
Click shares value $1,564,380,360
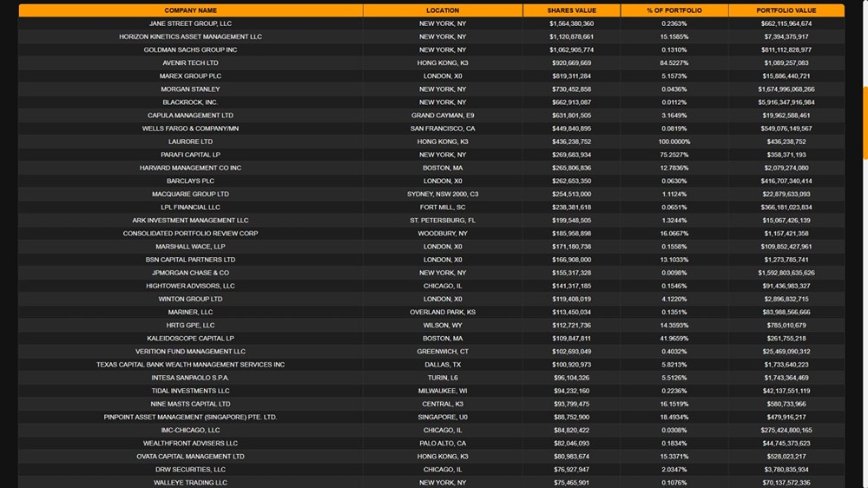pos(571,23)
